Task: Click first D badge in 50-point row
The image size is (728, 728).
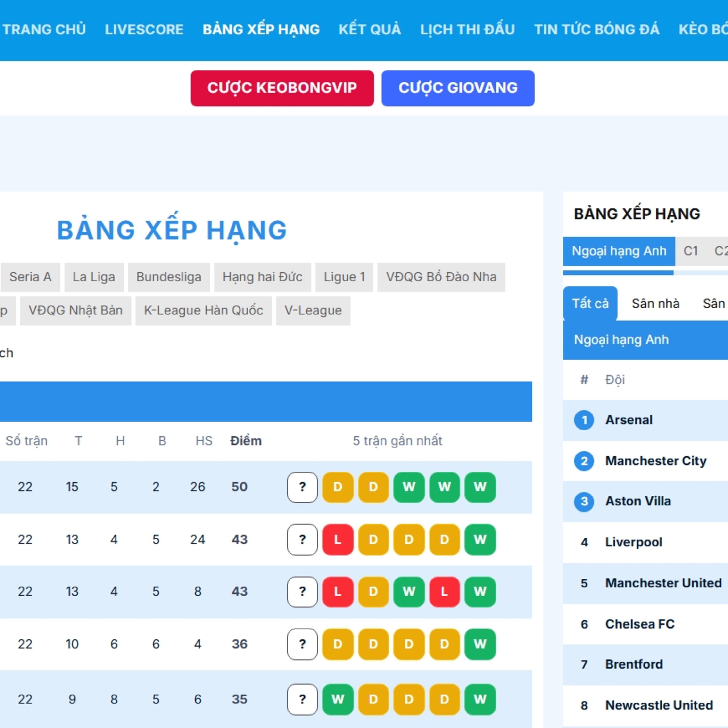Action: pos(338,487)
